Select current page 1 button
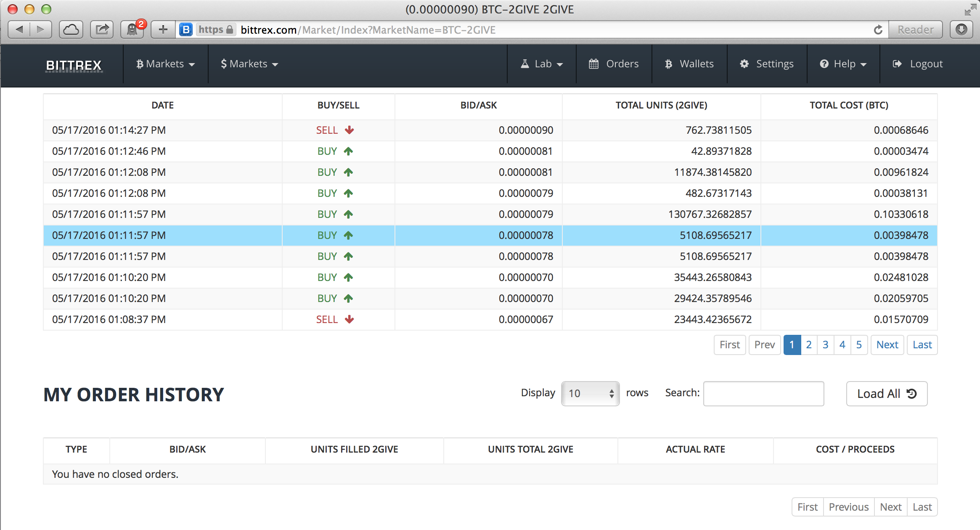 coord(792,345)
